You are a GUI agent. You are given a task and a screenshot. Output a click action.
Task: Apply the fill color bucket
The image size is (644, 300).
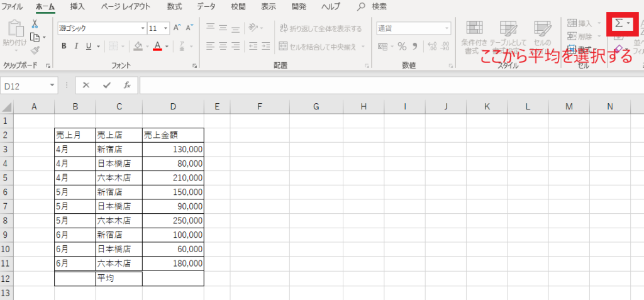[x=138, y=46]
